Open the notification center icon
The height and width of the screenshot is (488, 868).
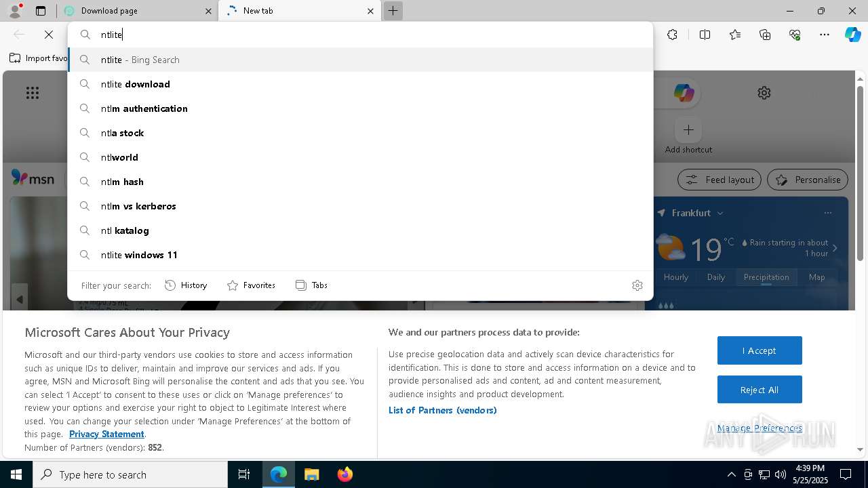coord(846,474)
